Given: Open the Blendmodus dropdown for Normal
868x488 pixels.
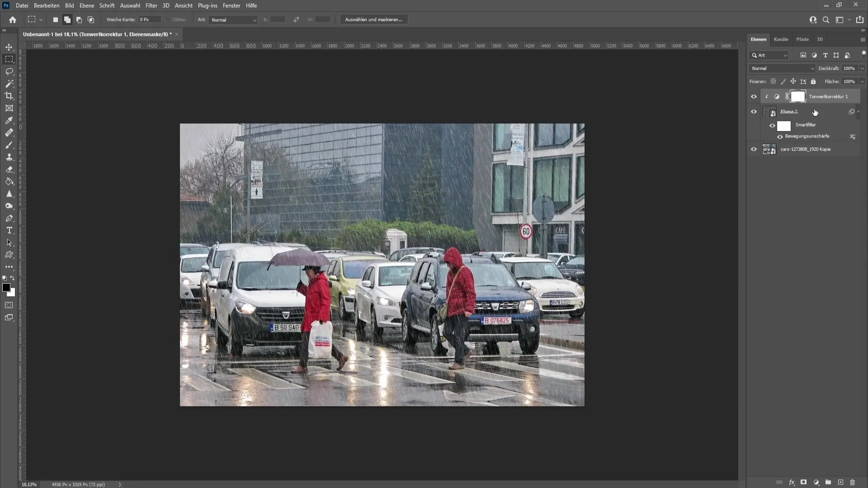Looking at the screenshot, I should point(782,68).
